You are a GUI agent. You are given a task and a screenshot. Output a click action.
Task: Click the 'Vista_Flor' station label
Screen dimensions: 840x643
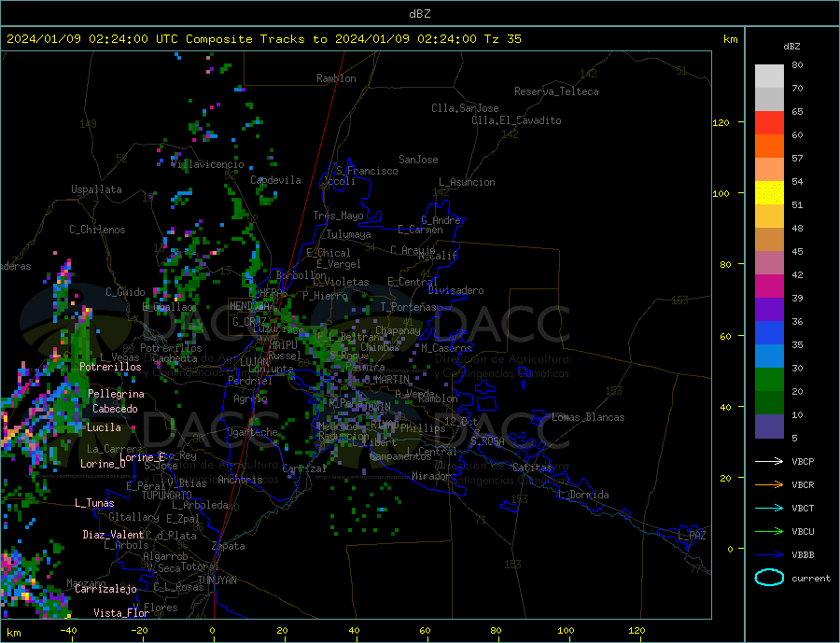click(x=121, y=613)
